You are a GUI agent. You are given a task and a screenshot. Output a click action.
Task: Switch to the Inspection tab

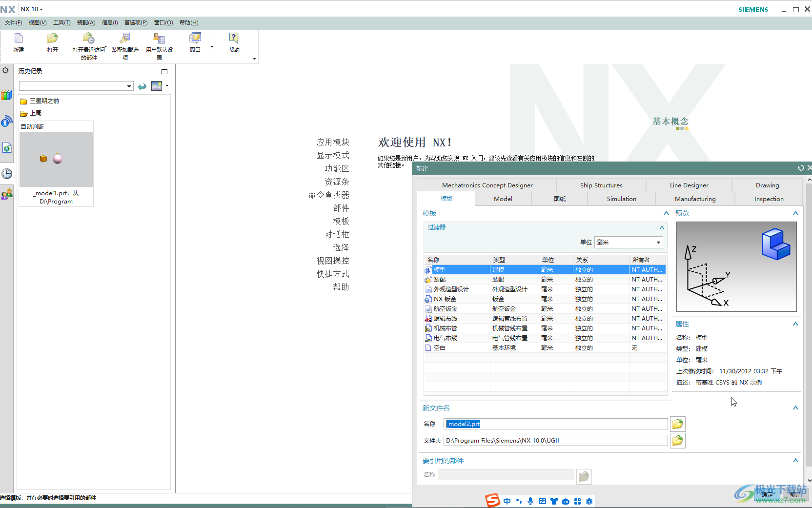769,199
